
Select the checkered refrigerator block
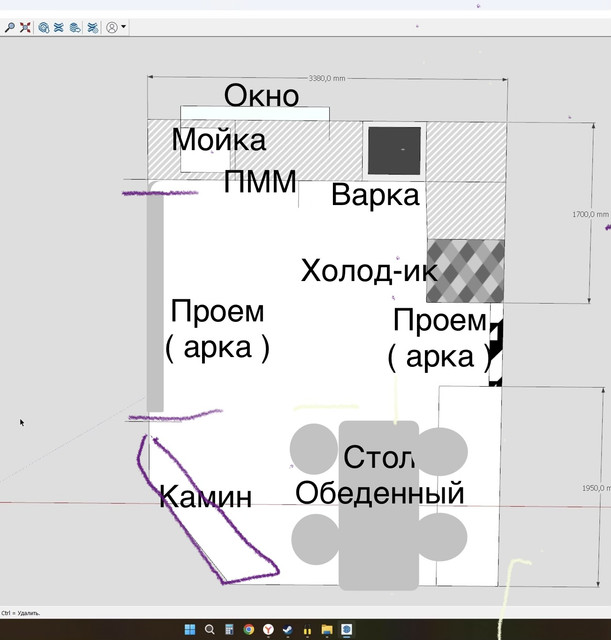point(465,271)
